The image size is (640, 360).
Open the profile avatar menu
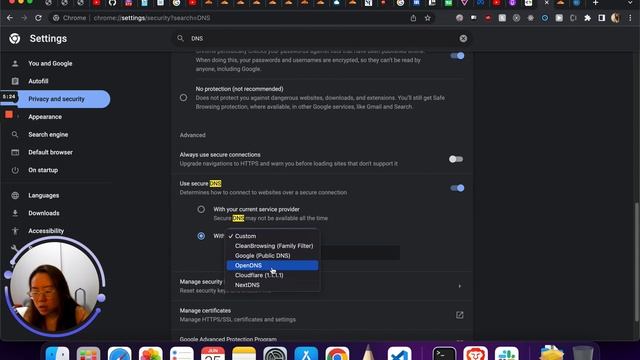pyautogui.click(x=616, y=18)
